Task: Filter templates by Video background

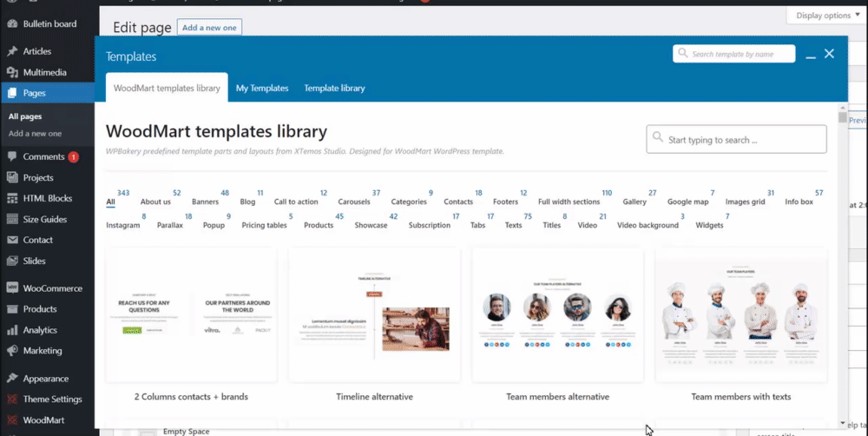Action: [648, 226]
